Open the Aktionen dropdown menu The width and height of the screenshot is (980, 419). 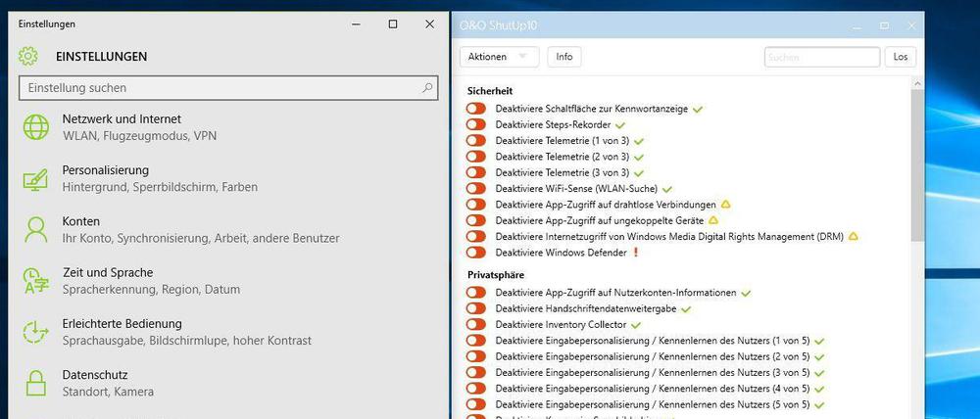tap(500, 57)
